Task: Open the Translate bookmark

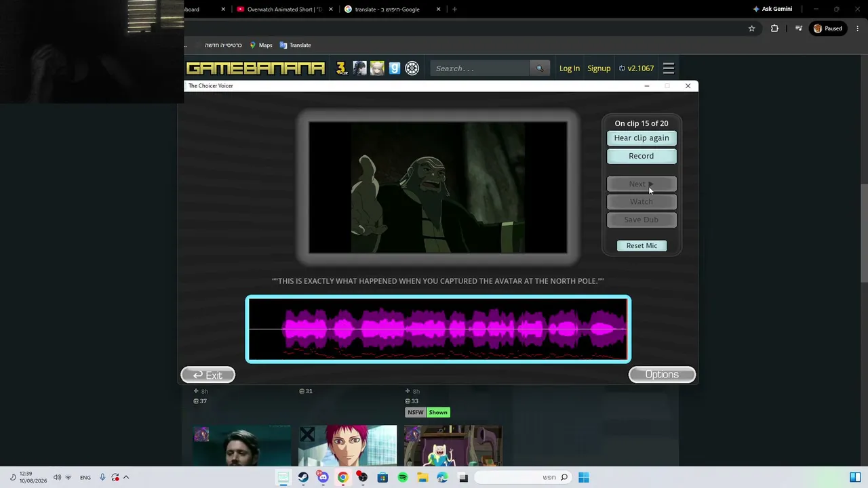Action: click(295, 45)
